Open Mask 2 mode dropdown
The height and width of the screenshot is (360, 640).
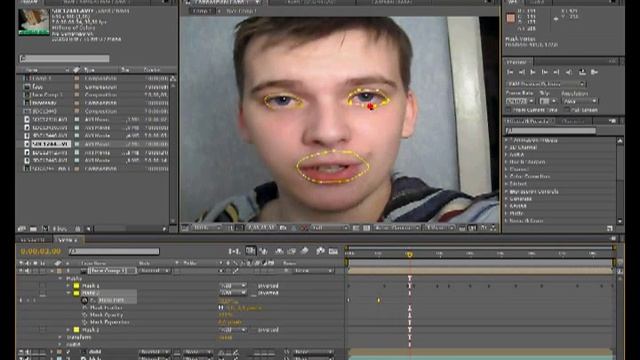tap(233, 293)
